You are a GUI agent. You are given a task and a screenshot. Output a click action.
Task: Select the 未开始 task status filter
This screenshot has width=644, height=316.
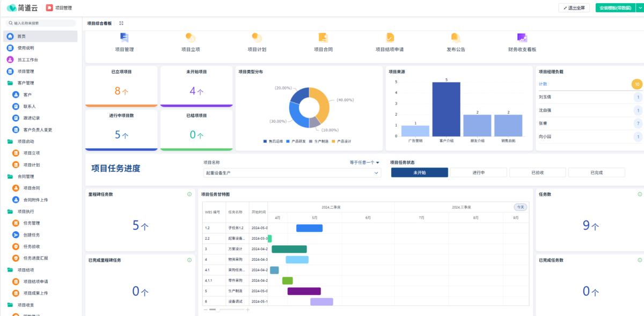[419, 173]
